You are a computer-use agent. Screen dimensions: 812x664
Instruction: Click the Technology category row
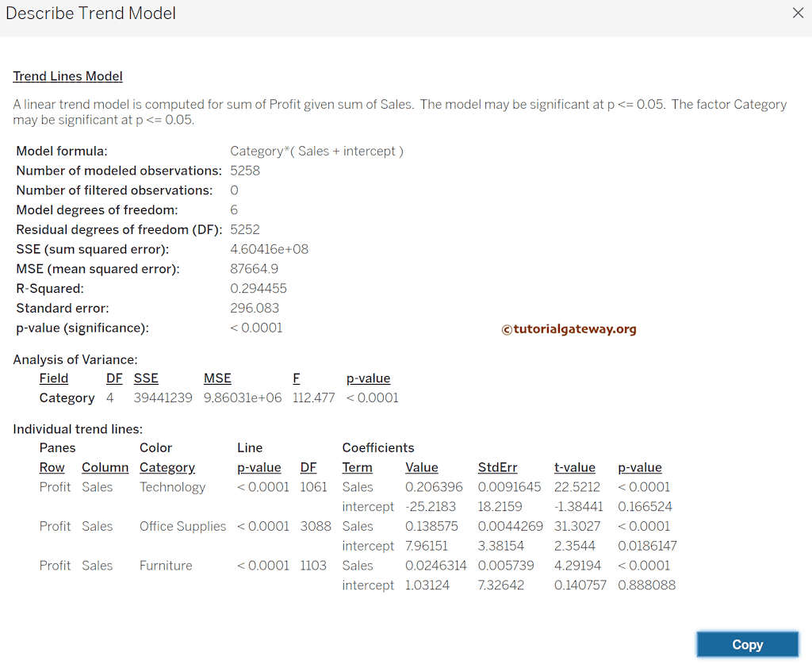[x=172, y=487]
